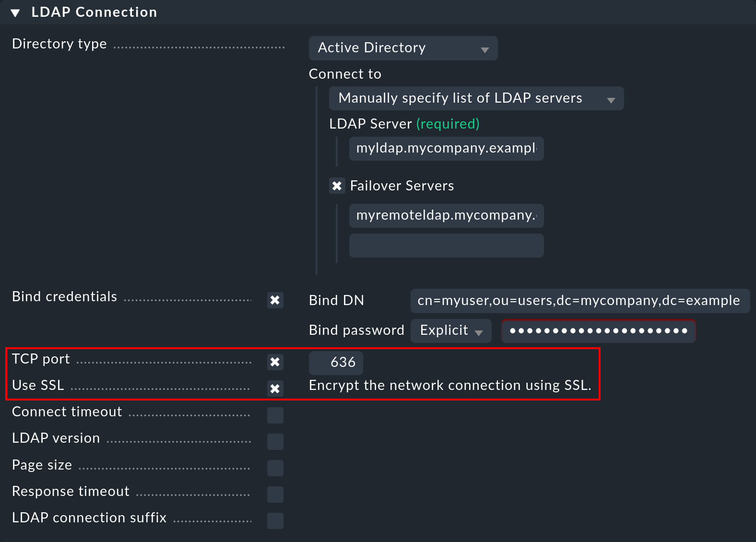Screen dimensions: 756x542
Task: Enable the LDAP connection suffix checkbox
Action: 275,521
